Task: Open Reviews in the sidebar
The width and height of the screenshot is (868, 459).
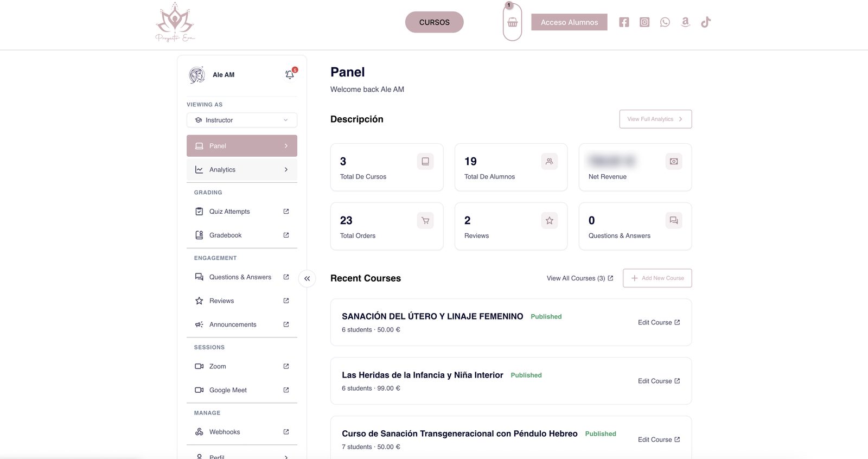Action: 242,301
